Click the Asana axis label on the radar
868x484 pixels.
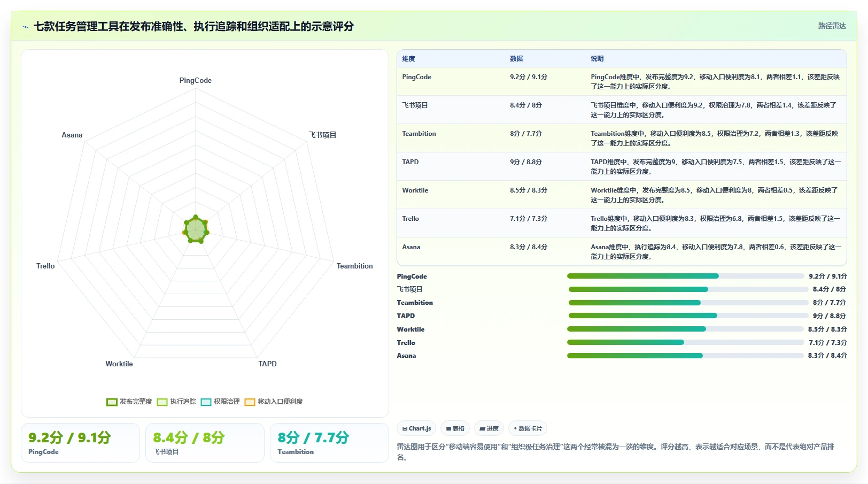click(x=72, y=135)
